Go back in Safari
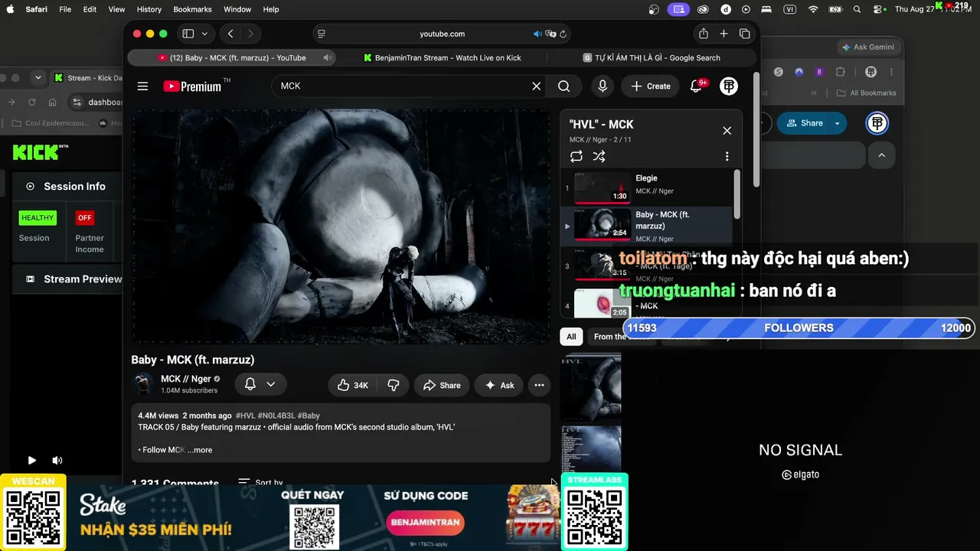 (x=230, y=34)
